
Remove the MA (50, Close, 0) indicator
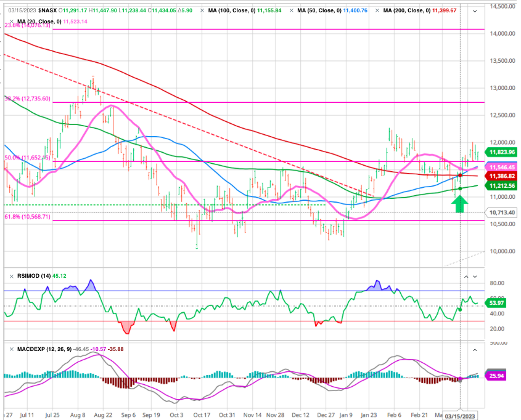(292, 12)
